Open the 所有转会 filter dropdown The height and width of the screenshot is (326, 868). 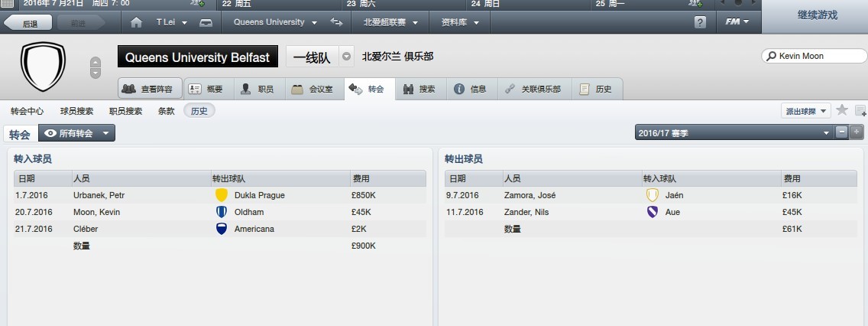pyautogui.click(x=77, y=133)
